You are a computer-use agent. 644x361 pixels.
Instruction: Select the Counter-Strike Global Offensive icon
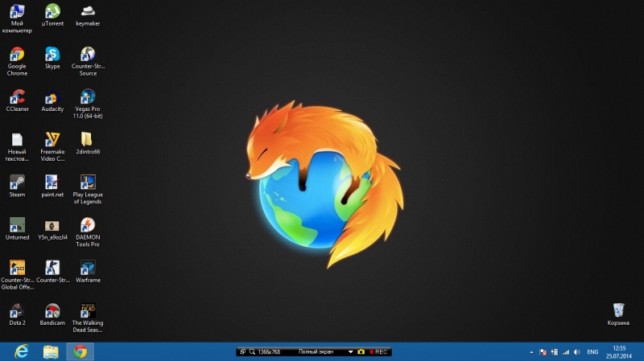(17, 275)
